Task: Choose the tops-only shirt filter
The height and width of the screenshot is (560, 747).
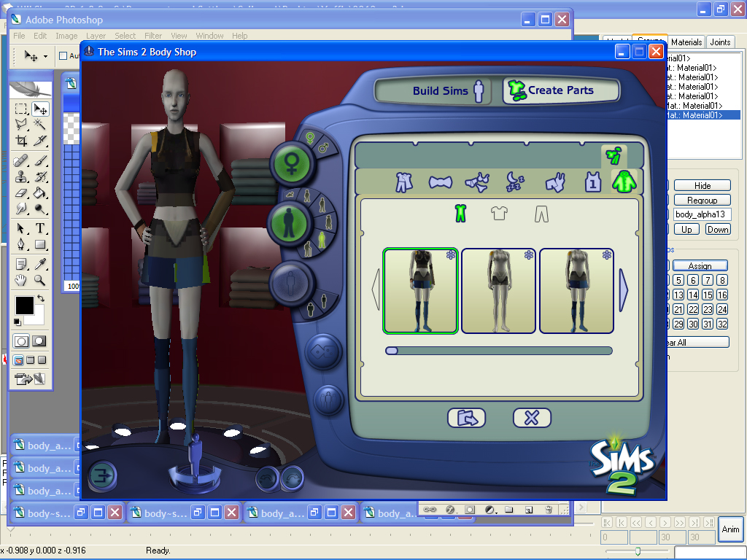Action: point(500,213)
